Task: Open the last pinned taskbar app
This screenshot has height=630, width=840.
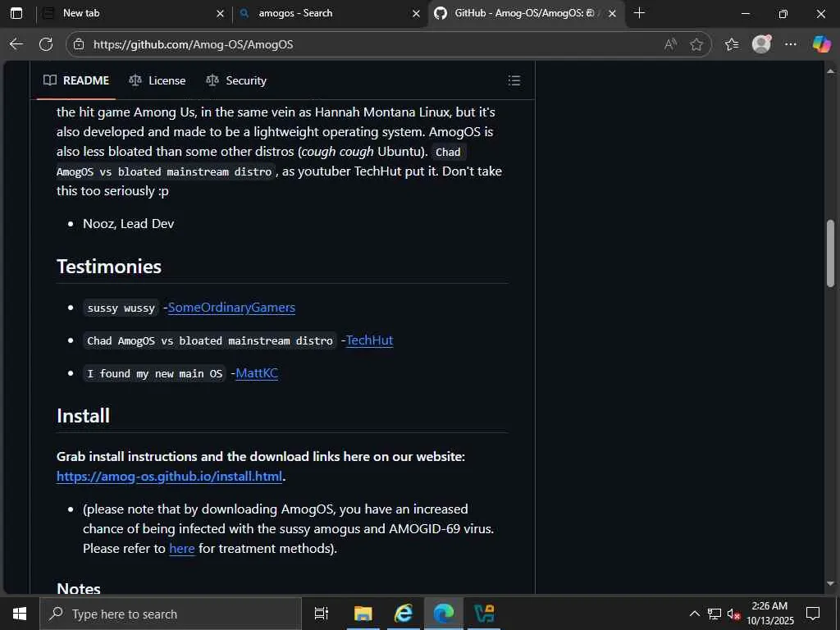Action: pos(484,614)
